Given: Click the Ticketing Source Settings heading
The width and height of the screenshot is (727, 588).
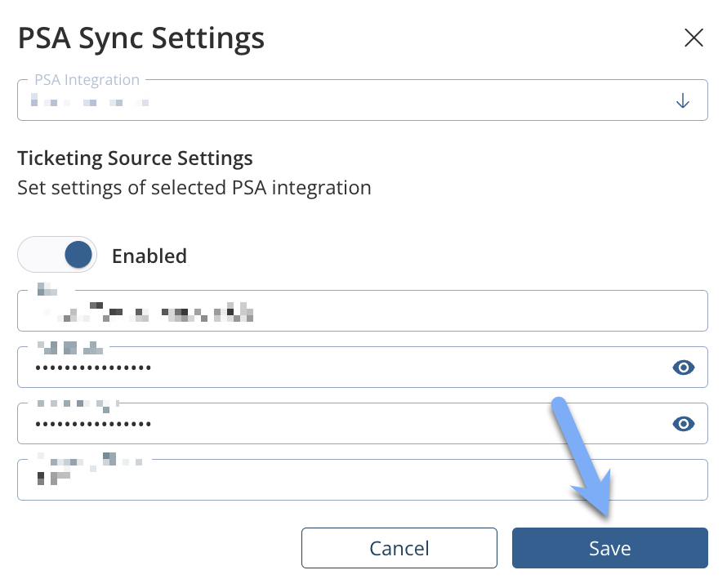Looking at the screenshot, I should pos(135,158).
